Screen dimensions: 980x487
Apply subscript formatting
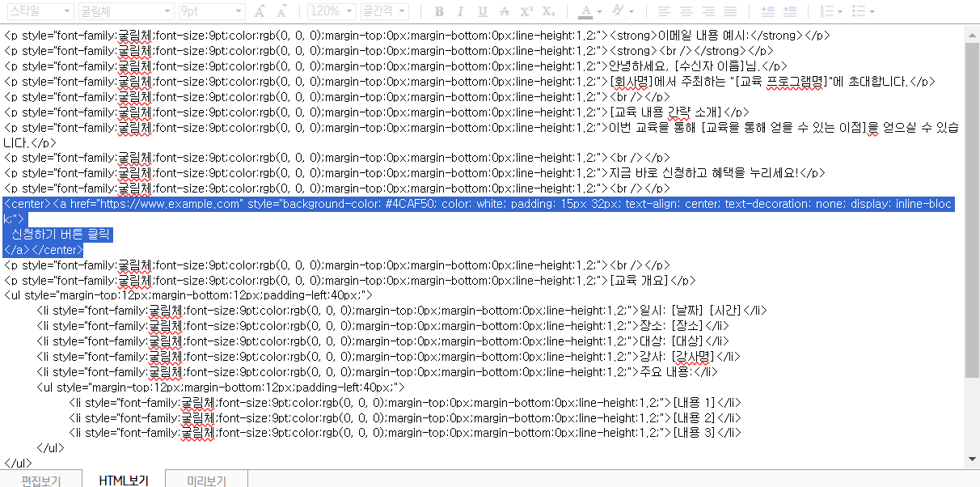coord(547,11)
